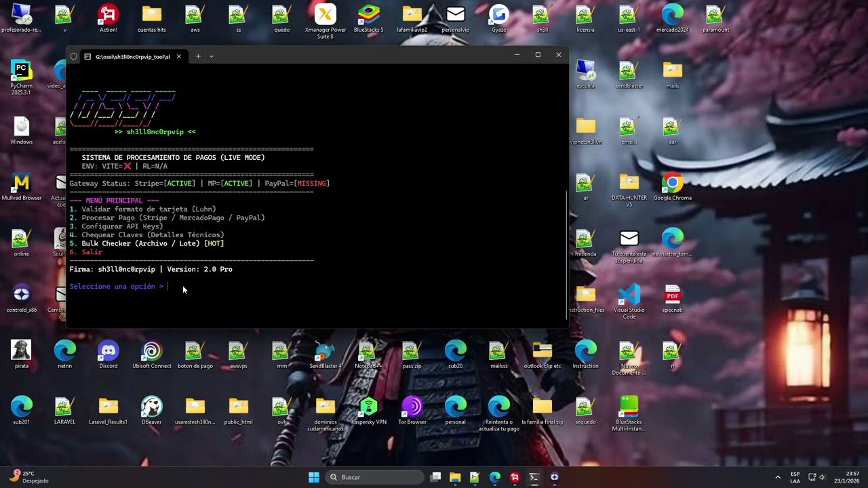Open the Action! desktop shortcut

108,18
